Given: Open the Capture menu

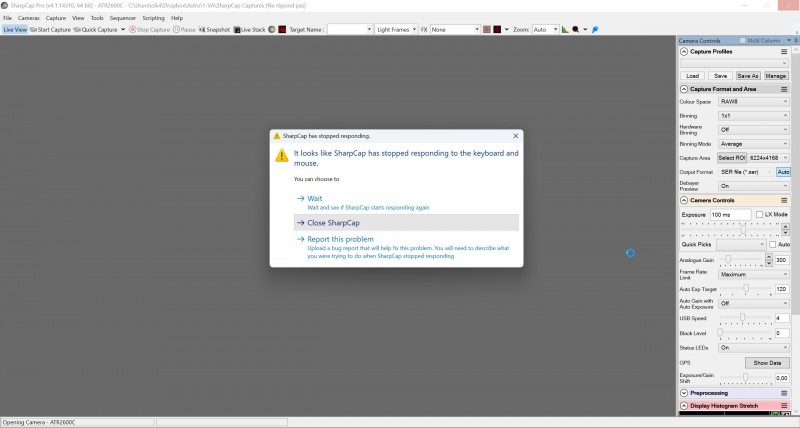Looking at the screenshot, I should pos(56,18).
